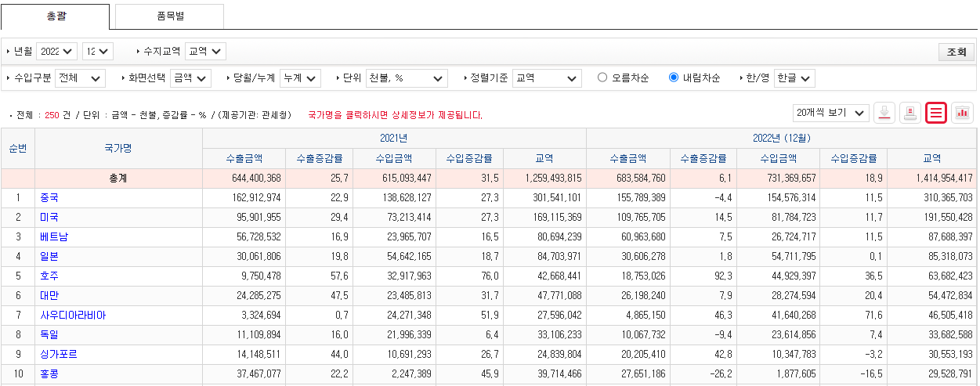The height and width of the screenshot is (386, 980).
Task: Expand the 20개씩 보기 rows dropdown
Action: coord(830,113)
